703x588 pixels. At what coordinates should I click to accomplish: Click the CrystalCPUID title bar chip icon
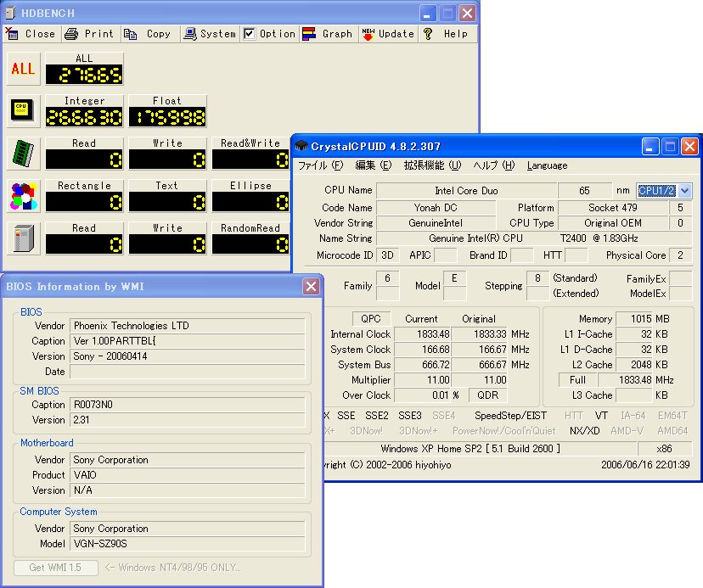pos(301,146)
